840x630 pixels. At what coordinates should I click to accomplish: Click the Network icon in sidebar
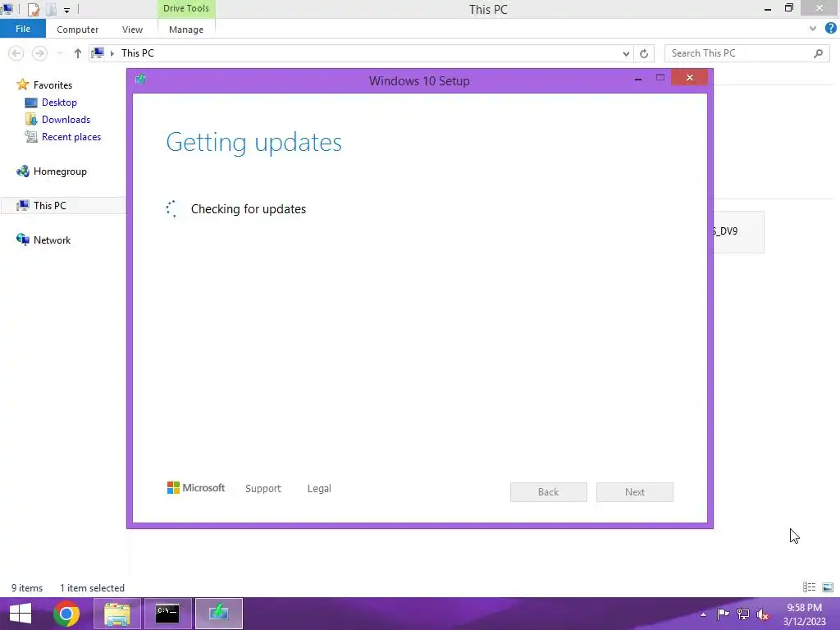tap(22, 240)
